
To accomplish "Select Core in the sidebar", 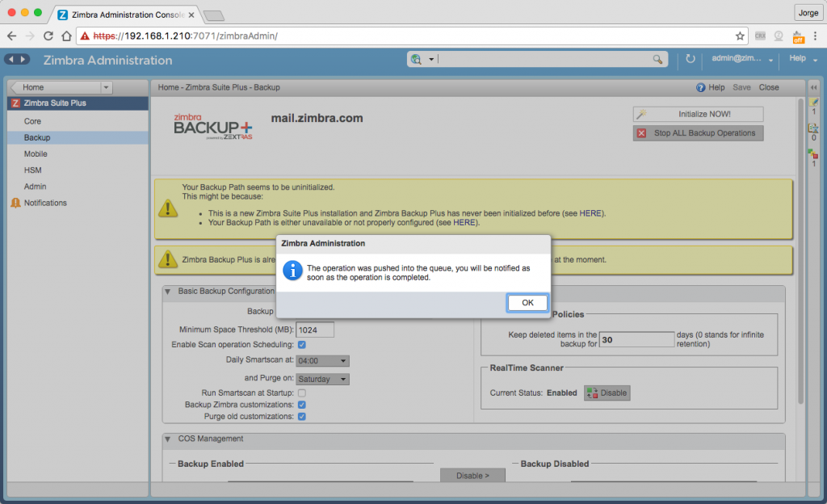I will click(x=78, y=121).
